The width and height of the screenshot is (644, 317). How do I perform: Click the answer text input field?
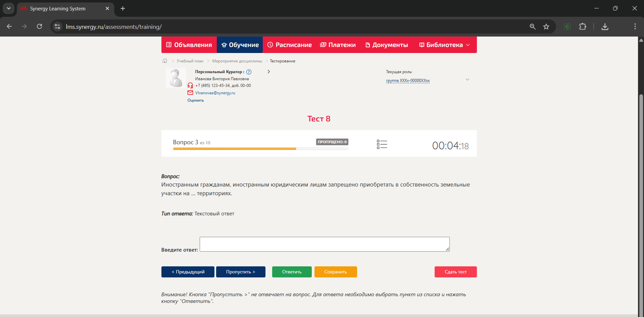coord(324,244)
